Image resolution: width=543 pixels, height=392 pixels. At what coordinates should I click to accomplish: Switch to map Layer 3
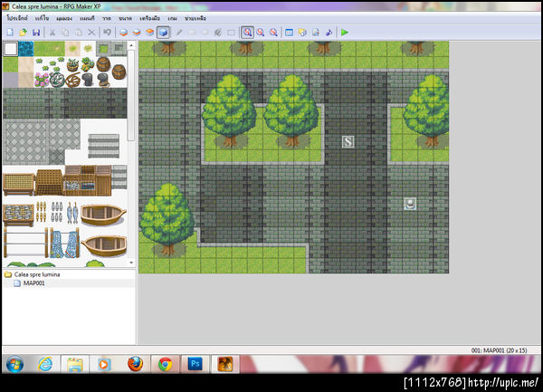click(x=149, y=33)
